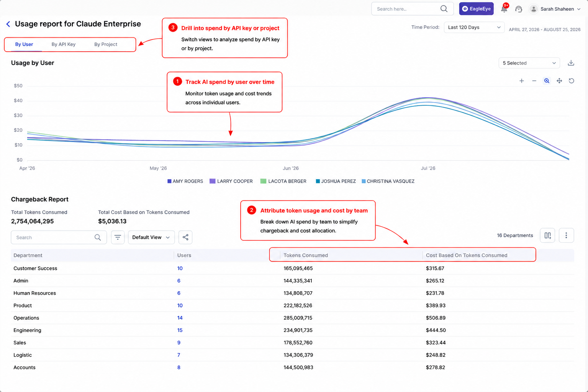588x392 pixels.
Task: Click Sarah Shaheen's profile avatar
Action: tap(533, 9)
